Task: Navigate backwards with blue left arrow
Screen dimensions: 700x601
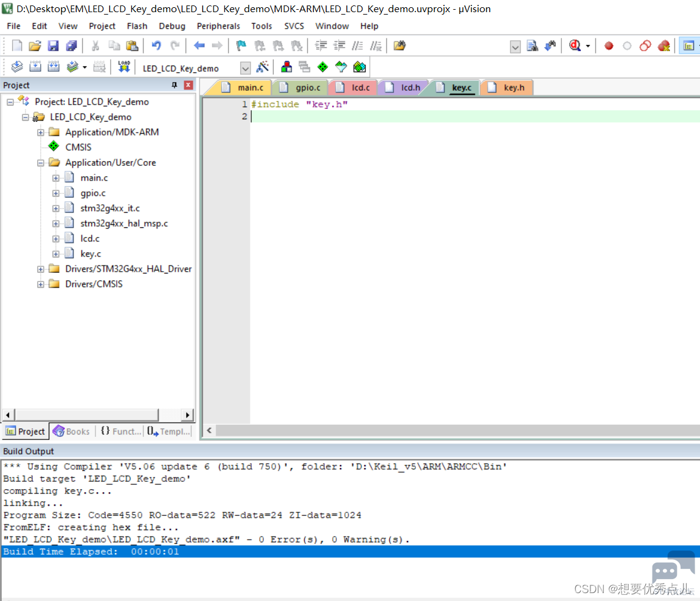Action: coord(199,46)
